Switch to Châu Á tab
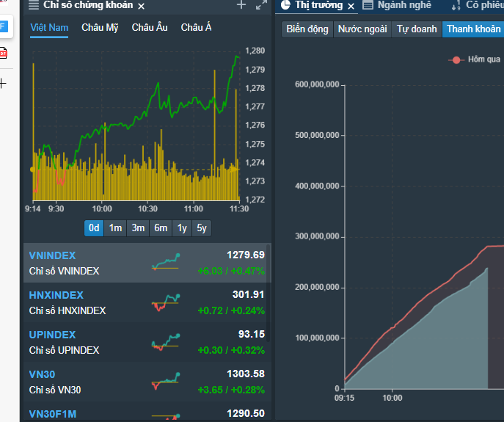Image resolution: width=504 pixels, height=422 pixels. (x=196, y=28)
